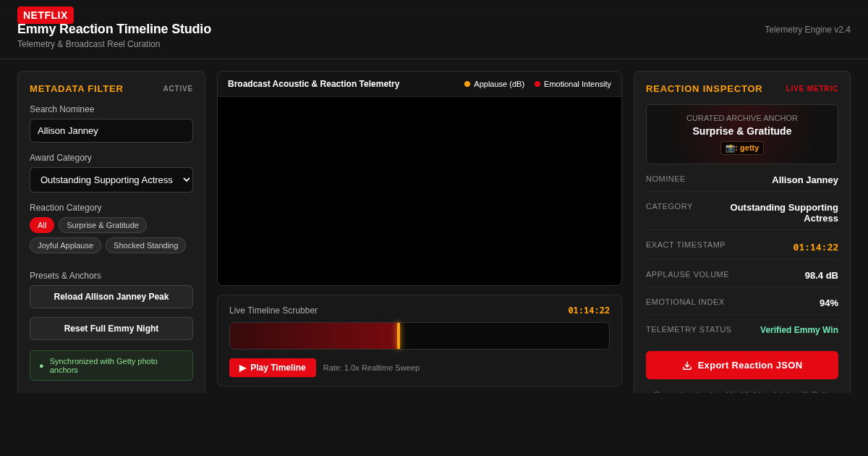Click the scrubber timestamp 01:14:22

coord(589,311)
